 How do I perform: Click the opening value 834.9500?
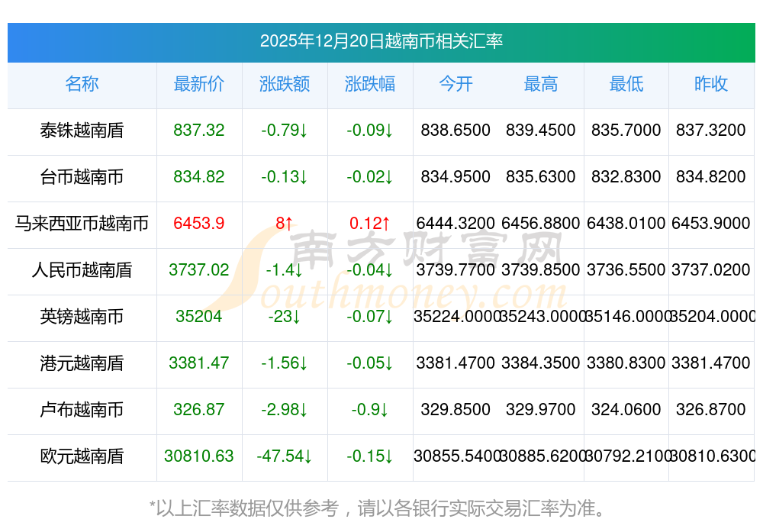coord(456,176)
